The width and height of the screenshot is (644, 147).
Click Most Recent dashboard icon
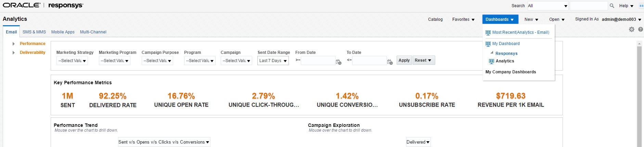(488, 33)
